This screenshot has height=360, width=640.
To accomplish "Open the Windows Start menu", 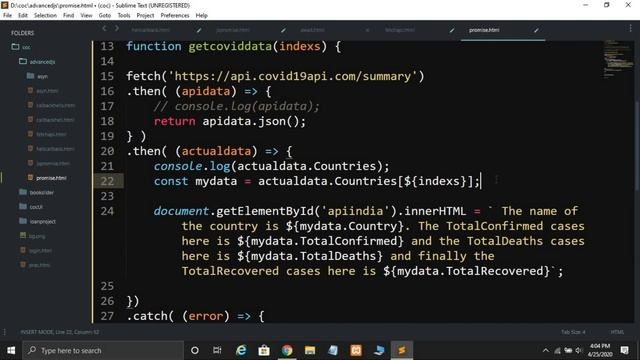I will click(11, 351).
